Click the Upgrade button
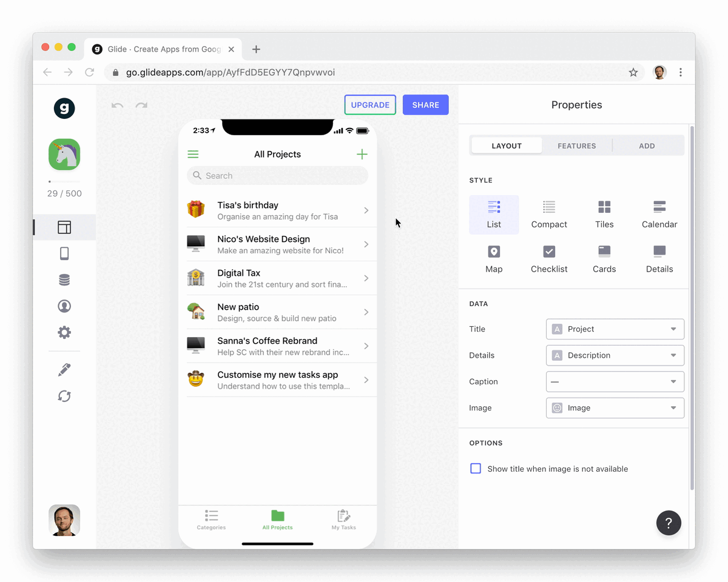Image resolution: width=728 pixels, height=582 pixels. point(370,105)
